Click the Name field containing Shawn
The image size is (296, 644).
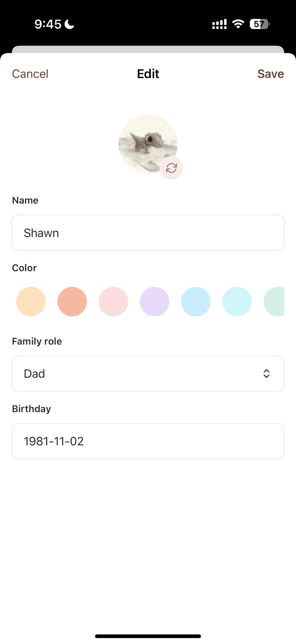[148, 233]
